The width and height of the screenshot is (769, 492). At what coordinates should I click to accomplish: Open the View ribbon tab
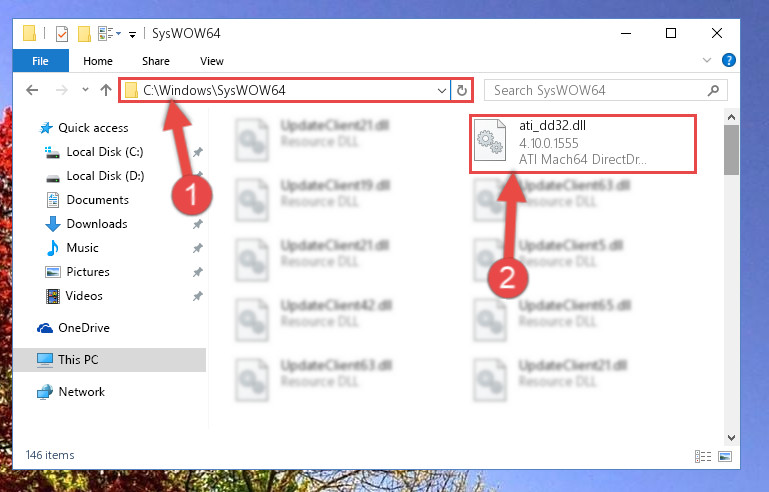(x=212, y=61)
